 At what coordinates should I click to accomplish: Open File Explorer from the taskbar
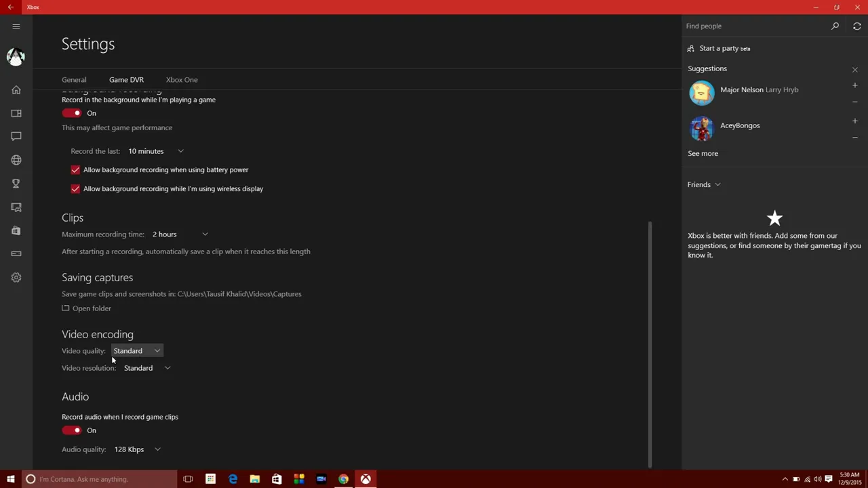255,479
